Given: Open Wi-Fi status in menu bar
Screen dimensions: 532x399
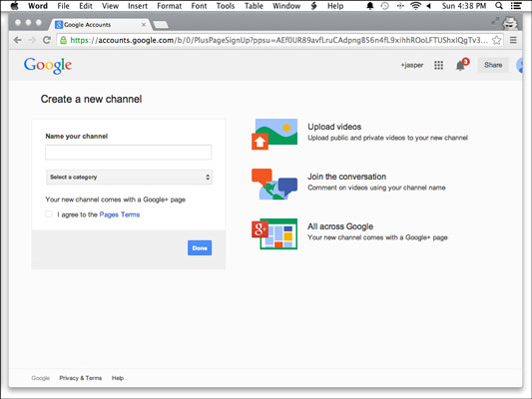Looking at the screenshot, I should point(415,6).
